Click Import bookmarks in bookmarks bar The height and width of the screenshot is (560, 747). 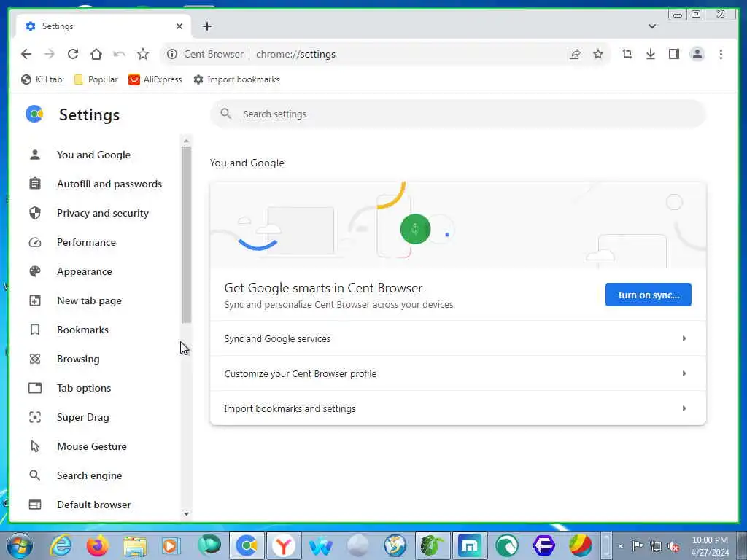(x=236, y=79)
